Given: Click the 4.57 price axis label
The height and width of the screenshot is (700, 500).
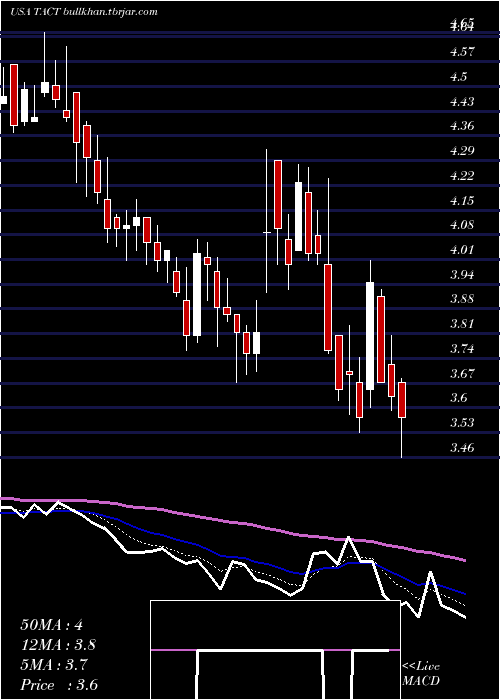Looking at the screenshot, I should (x=462, y=52).
